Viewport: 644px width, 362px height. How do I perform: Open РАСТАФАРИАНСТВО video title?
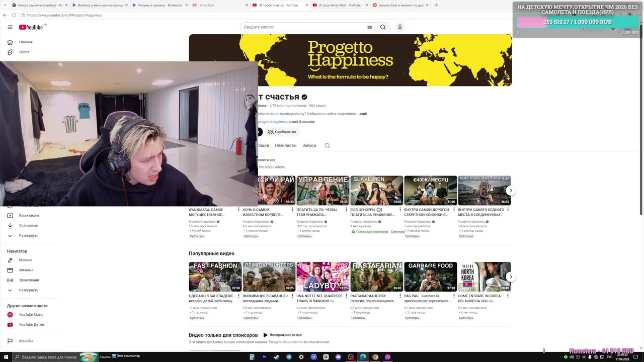(373, 298)
